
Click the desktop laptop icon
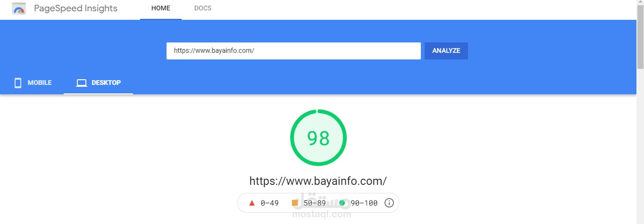point(82,83)
